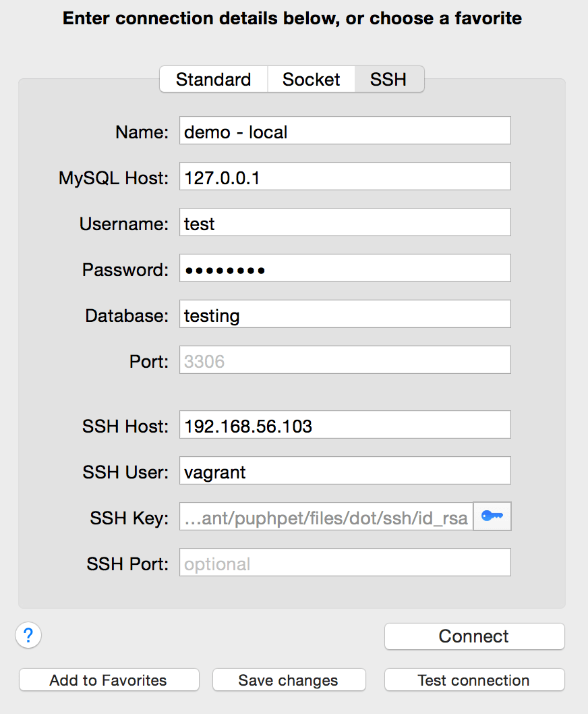The image size is (588, 714).
Task: Click the SSH Key path field
Action: [324, 516]
